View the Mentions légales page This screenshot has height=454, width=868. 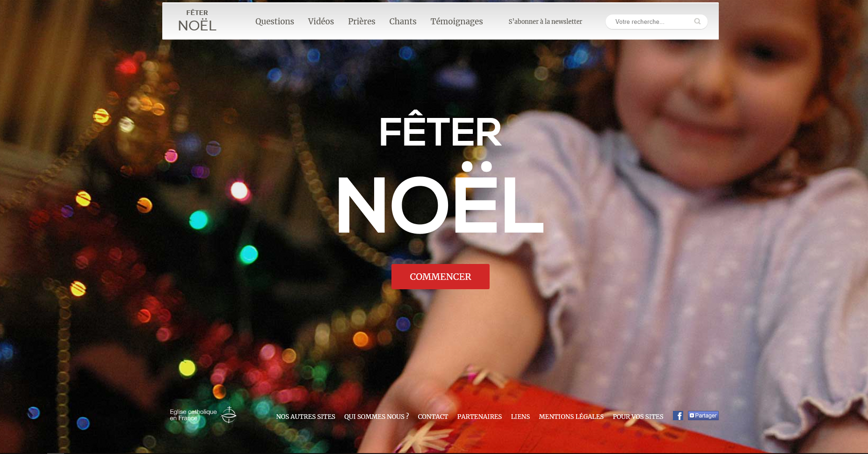click(x=571, y=417)
